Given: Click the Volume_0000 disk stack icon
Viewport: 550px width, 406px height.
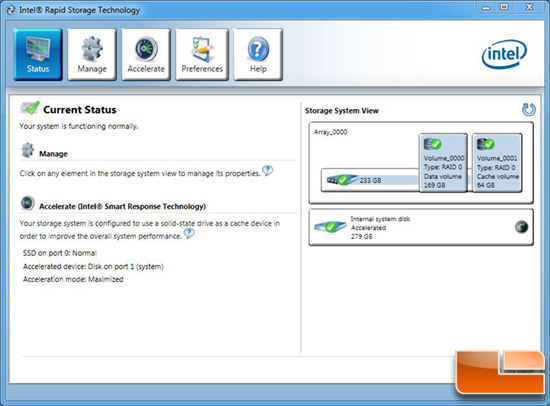Looking at the screenshot, I should tap(432, 144).
